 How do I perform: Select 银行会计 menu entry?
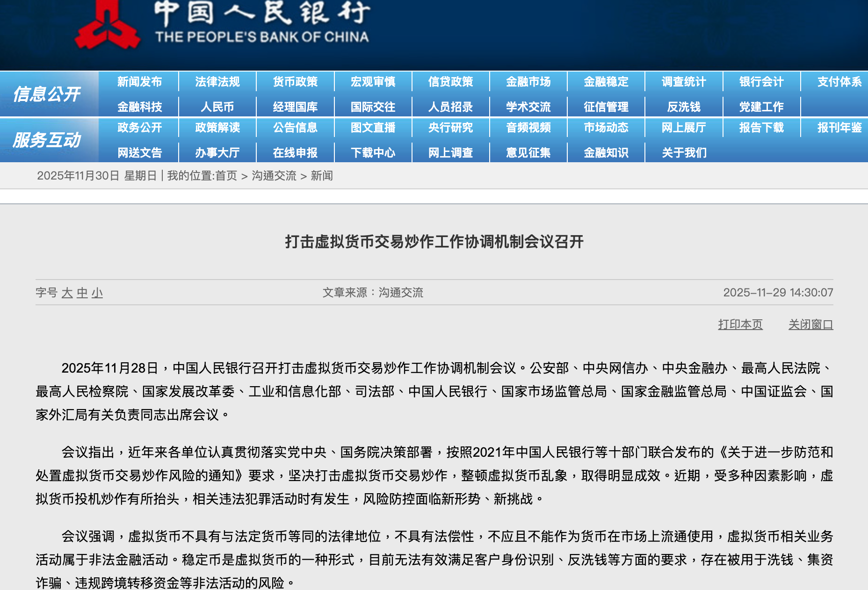coord(761,82)
